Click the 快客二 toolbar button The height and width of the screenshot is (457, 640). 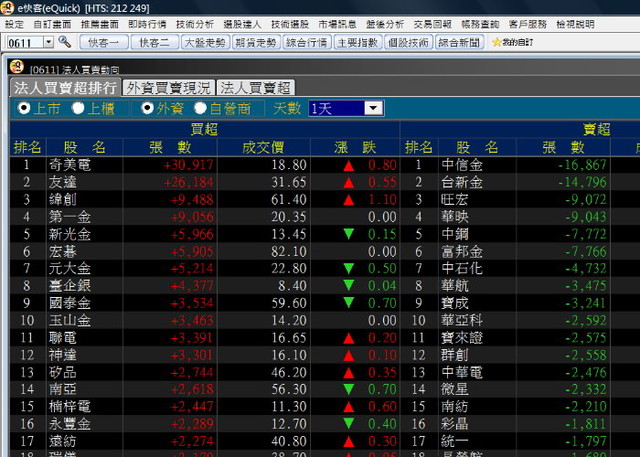[x=155, y=42]
